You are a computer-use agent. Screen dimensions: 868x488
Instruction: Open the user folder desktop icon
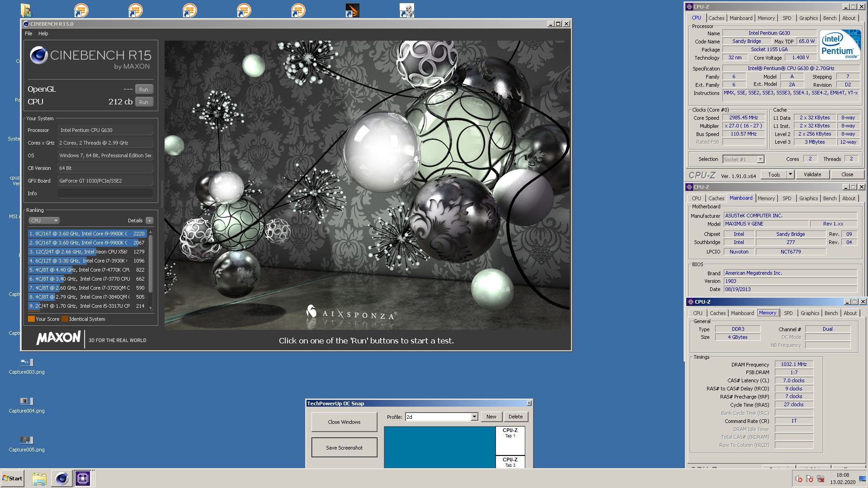[27, 10]
